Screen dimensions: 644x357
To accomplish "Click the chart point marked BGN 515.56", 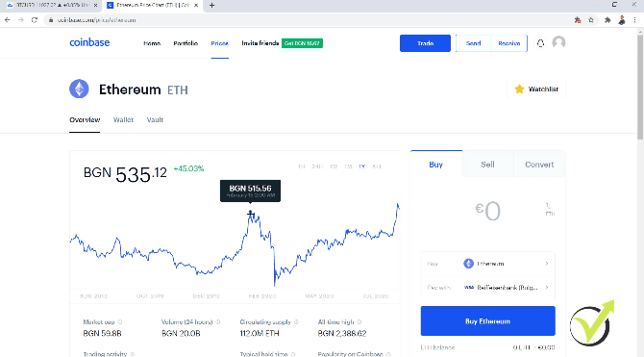I will tap(250, 213).
